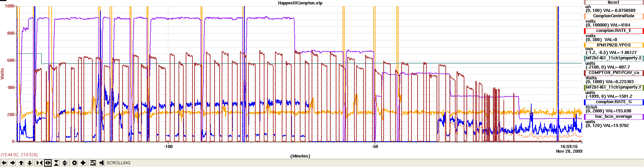The image size is (644, 167).
Task: Click the compton:RATE_G value VAL=193.698
Action: tap(619, 111)
